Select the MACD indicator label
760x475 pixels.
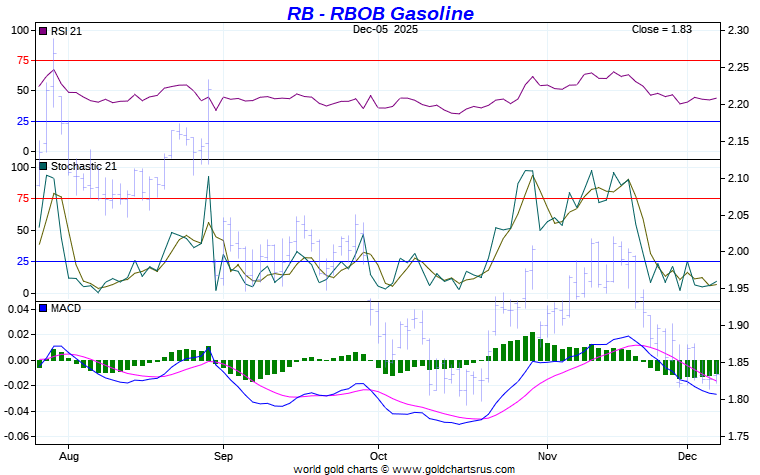(x=65, y=308)
